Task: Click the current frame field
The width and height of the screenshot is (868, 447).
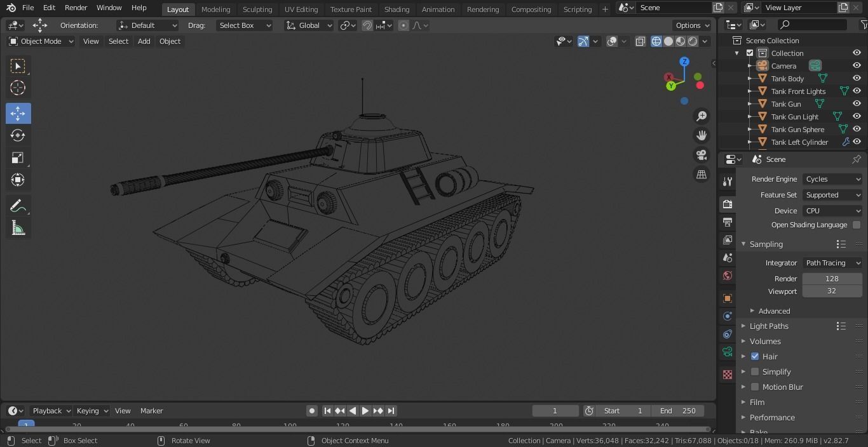Action: pyautogui.click(x=555, y=411)
